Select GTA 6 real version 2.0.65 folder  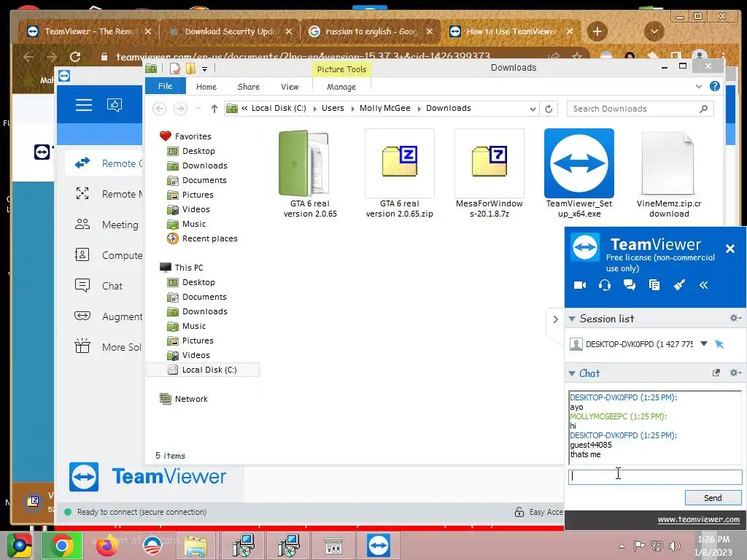(310, 174)
